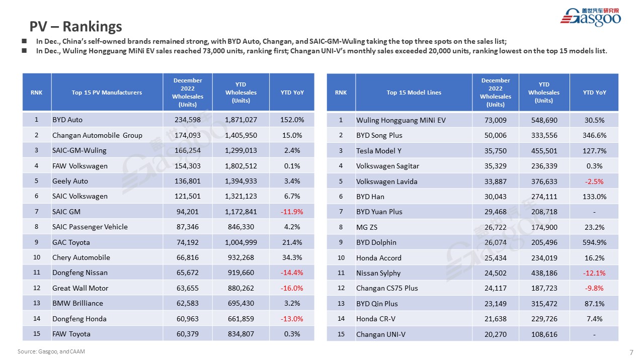Image resolution: width=644 pixels, height=362 pixels.
Task: Click the red -2.5% YoY value
Action: 594,182
